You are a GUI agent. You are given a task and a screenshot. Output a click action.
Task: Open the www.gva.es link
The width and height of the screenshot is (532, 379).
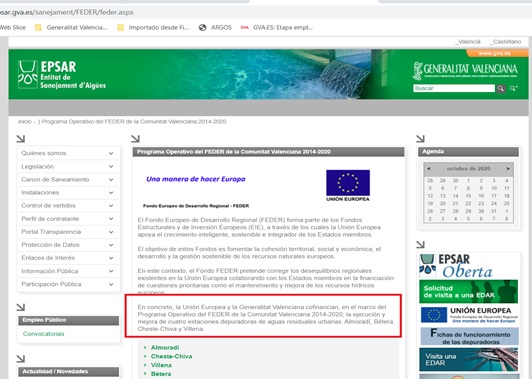(495, 53)
